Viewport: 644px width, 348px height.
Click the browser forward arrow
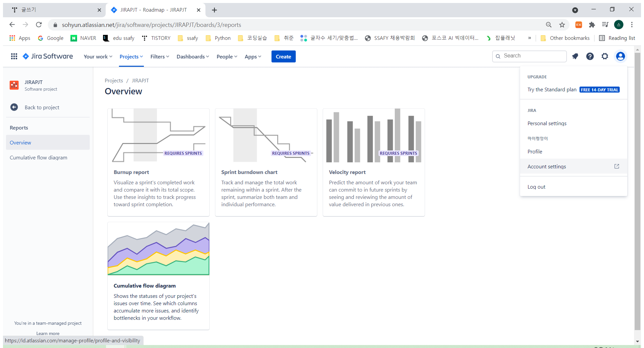[25, 25]
